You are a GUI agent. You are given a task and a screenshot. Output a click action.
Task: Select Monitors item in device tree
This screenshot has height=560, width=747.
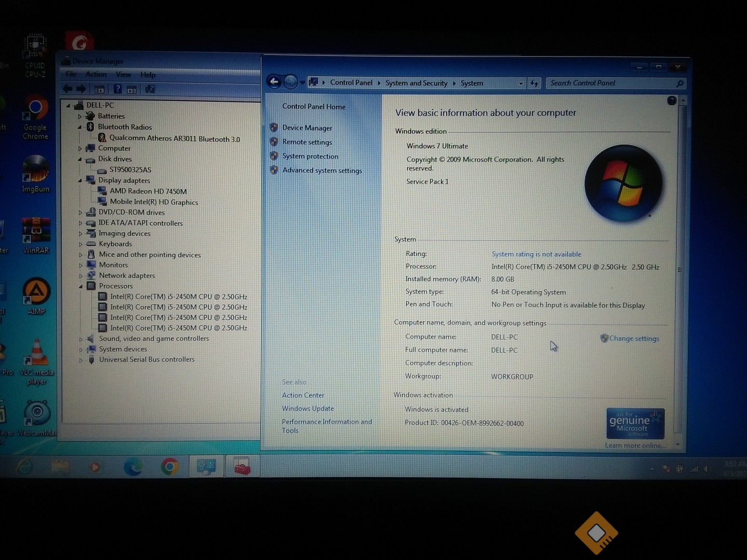113,265
